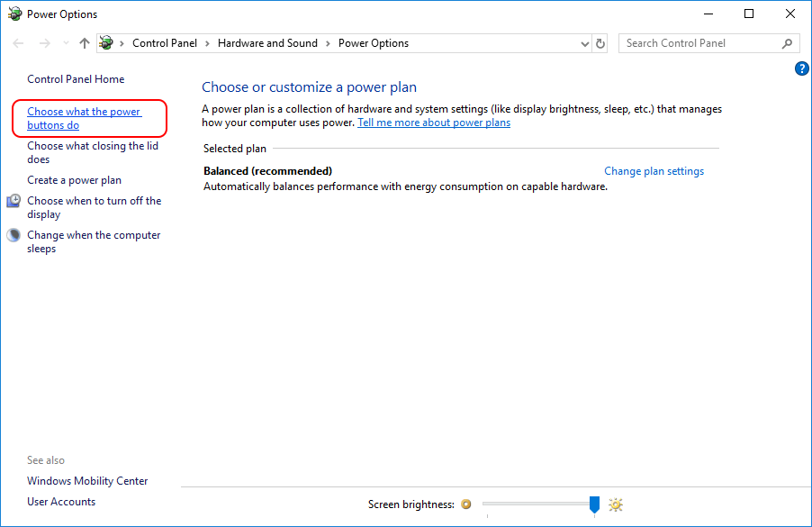Focus the Search Control Panel field
Image resolution: width=812 pixels, height=527 pixels.
click(709, 43)
